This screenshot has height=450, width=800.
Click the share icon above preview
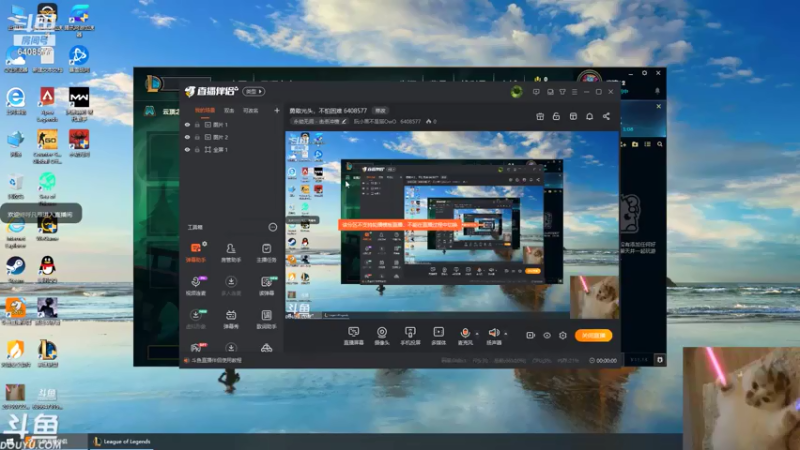(x=606, y=116)
